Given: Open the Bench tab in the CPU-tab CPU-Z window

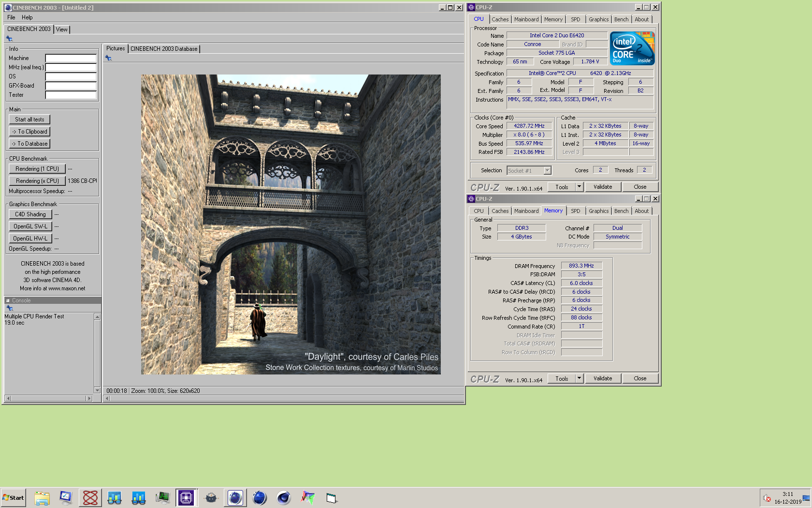Looking at the screenshot, I should click(x=622, y=19).
